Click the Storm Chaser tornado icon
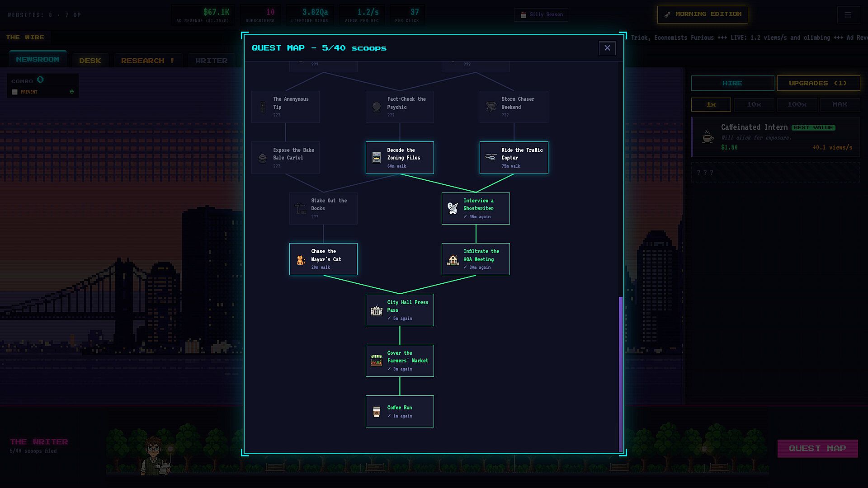 [x=491, y=107]
